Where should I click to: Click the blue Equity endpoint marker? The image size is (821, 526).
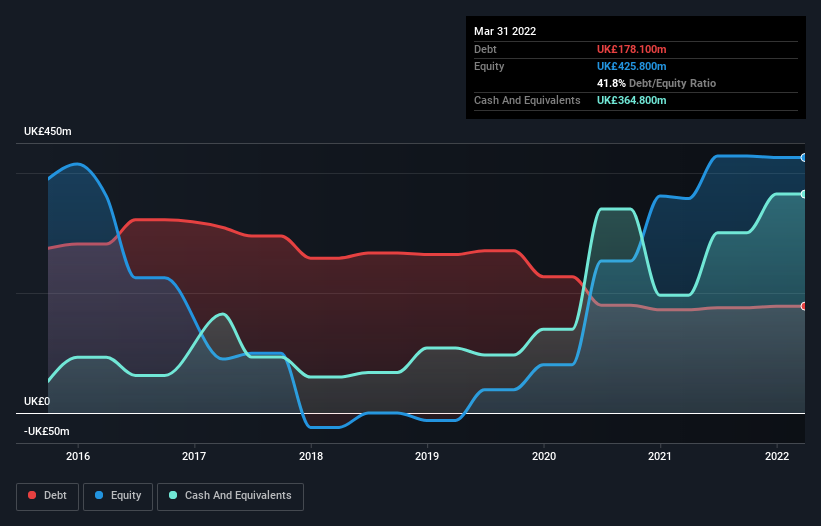pos(804,158)
